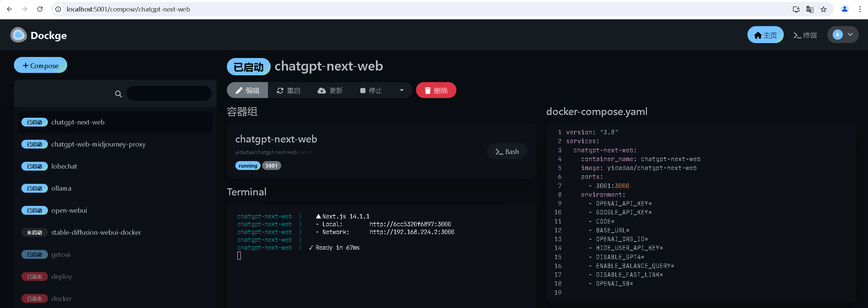The height and width of the screenshot is (308, 868).
Task: Click the 'OPENAI_ORG_ID=' yaml line
Action: point(618,239)
